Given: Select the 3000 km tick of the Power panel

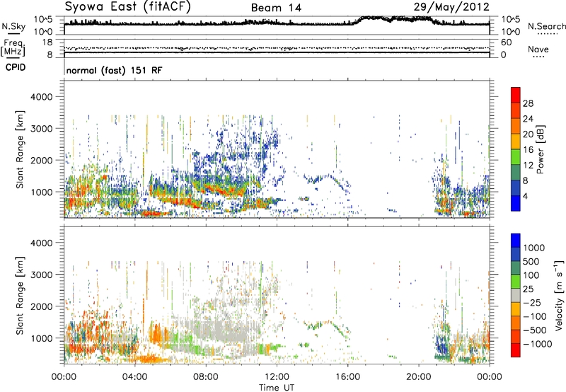Looking at the screenshot, I should tap(41, 129).
